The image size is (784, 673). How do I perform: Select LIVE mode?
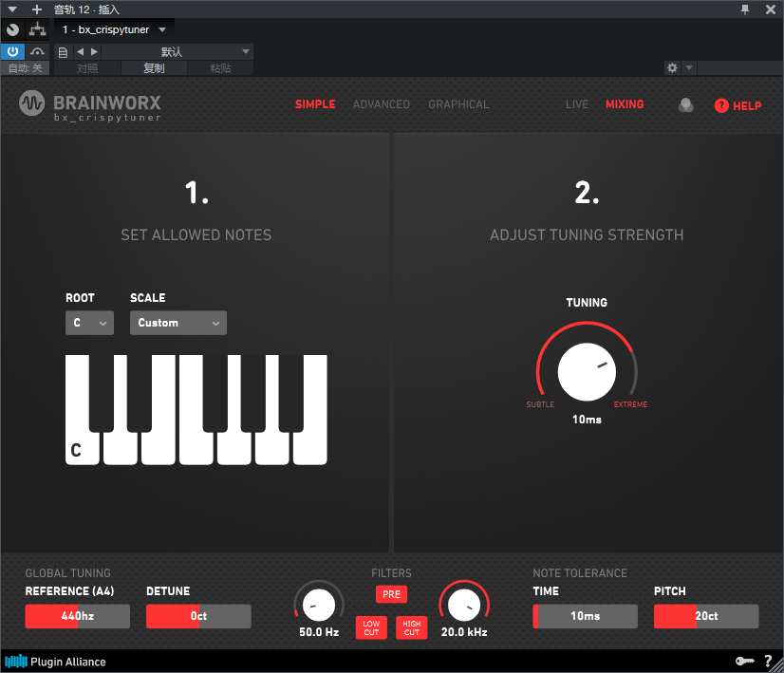[x=577, y=104]
